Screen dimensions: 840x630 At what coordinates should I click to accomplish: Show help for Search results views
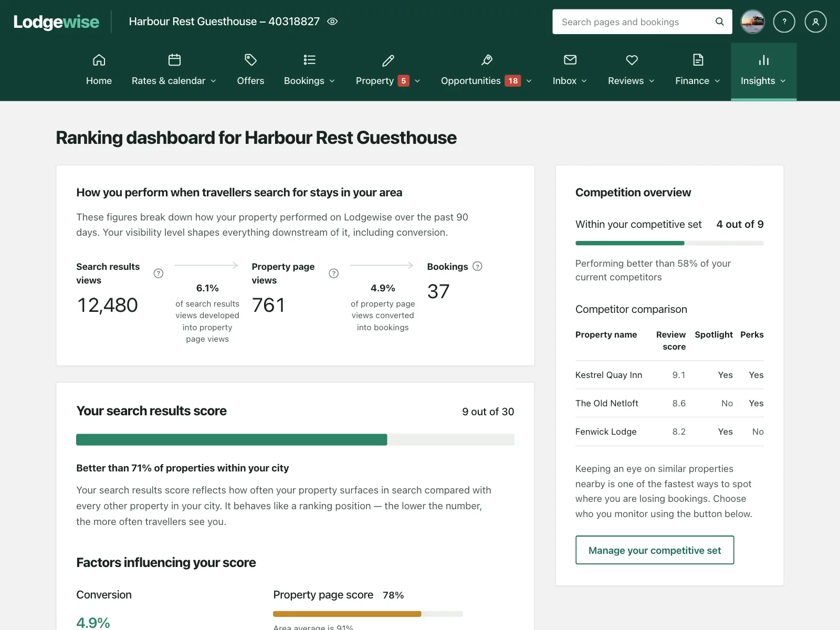(x=159, y=273)
